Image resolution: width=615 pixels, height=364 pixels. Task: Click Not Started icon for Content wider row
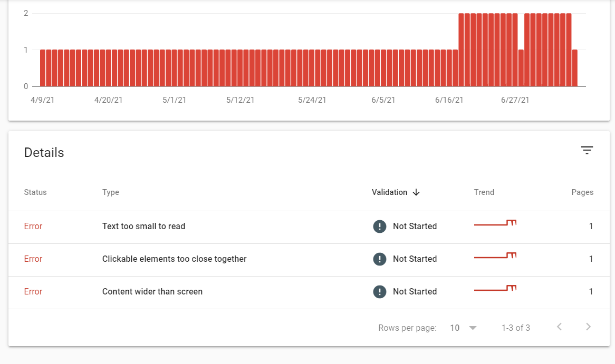(x=380, y=291)
